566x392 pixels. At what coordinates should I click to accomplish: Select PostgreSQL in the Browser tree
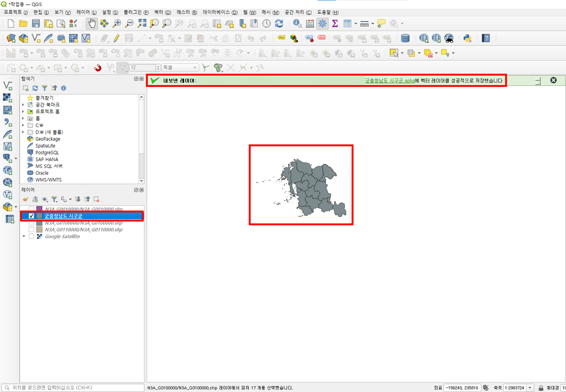(x=47, y=153)
